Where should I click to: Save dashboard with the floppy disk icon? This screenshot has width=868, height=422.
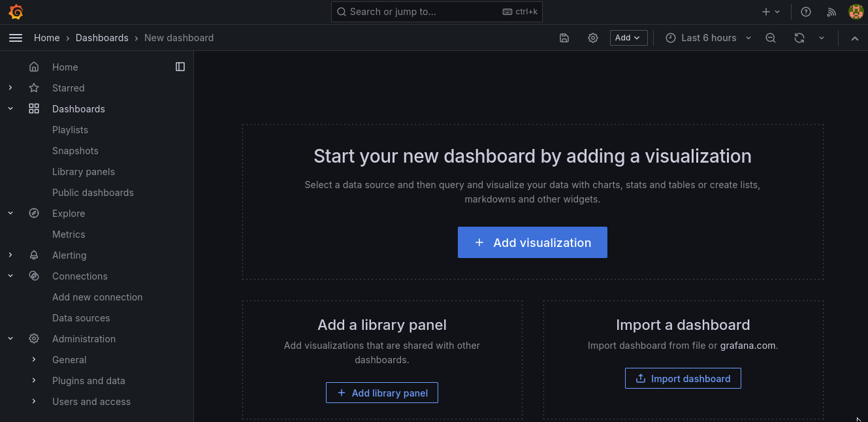coord(564,38)
